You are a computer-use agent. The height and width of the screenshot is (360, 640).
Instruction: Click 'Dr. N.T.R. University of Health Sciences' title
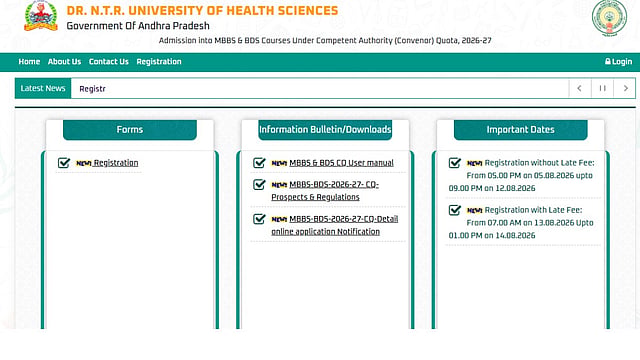(202, 11)
